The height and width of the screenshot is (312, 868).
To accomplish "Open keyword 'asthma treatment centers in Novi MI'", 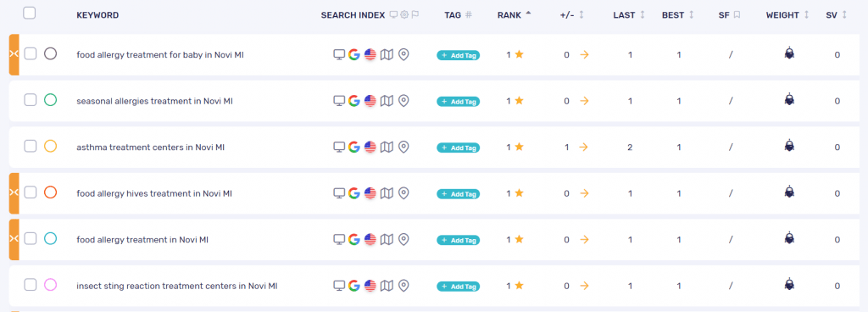I will pos(151,148).
